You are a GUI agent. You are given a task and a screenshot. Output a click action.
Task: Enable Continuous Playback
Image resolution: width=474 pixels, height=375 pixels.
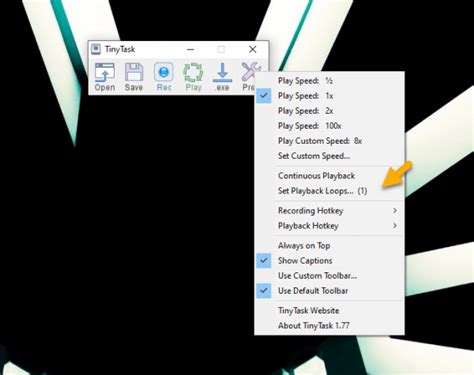pos(329,176)
